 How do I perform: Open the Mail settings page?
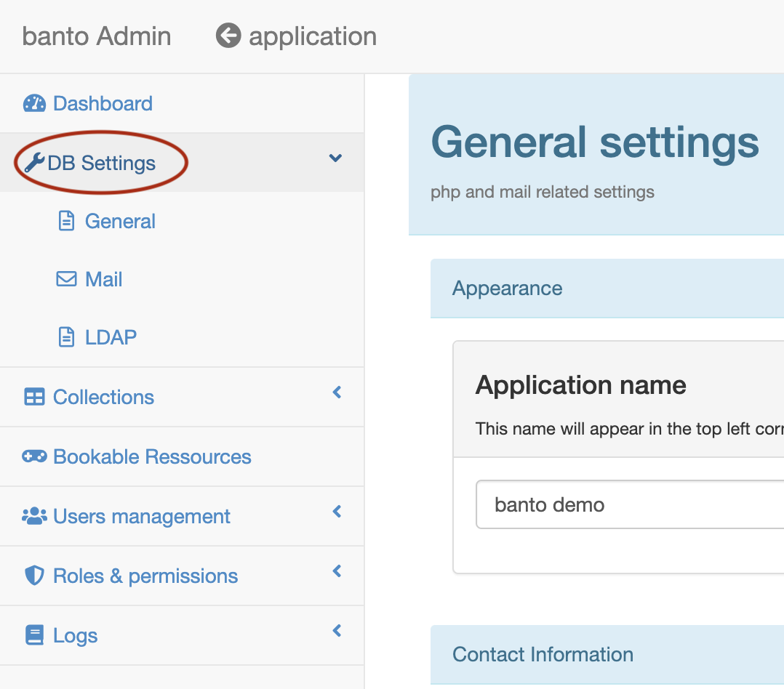103,279
